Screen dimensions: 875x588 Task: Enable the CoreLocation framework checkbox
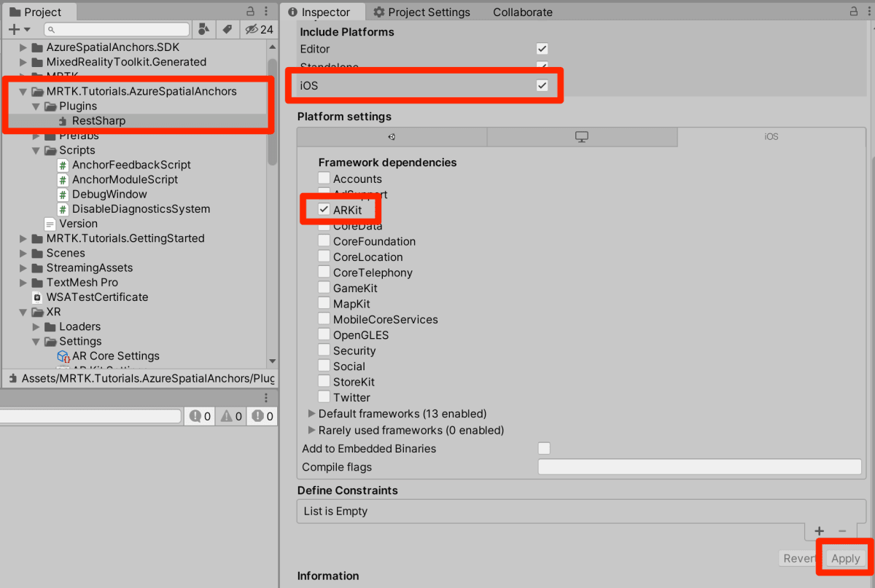coord(324,256)
